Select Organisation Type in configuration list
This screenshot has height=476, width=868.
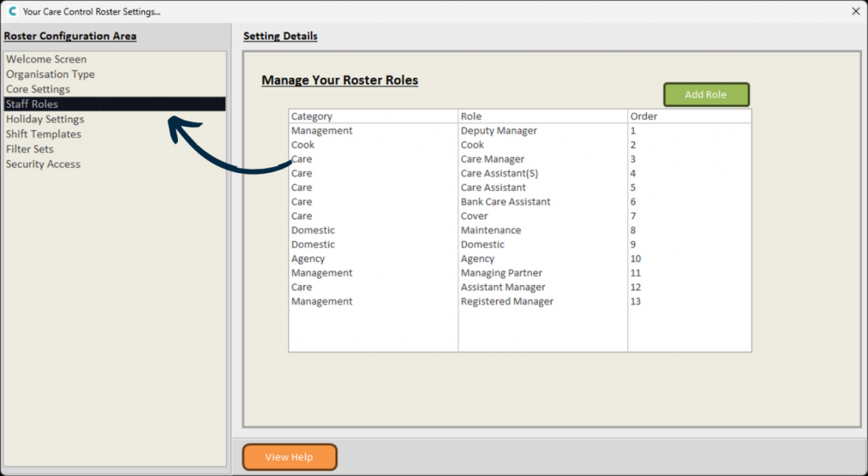[50, 75]
